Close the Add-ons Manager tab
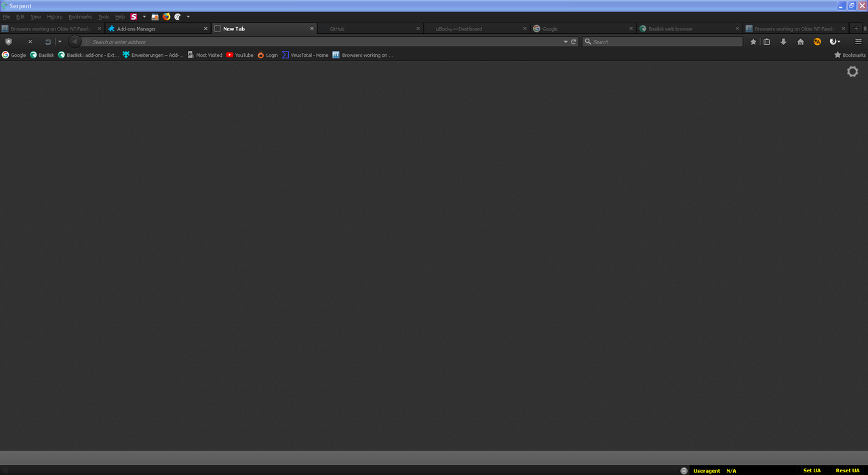 [205, 29]
